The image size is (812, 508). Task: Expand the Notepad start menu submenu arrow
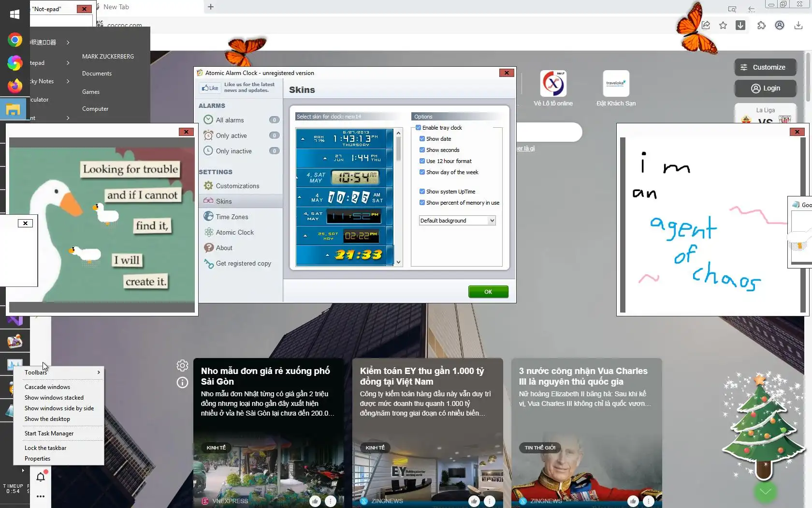(68, 63)
